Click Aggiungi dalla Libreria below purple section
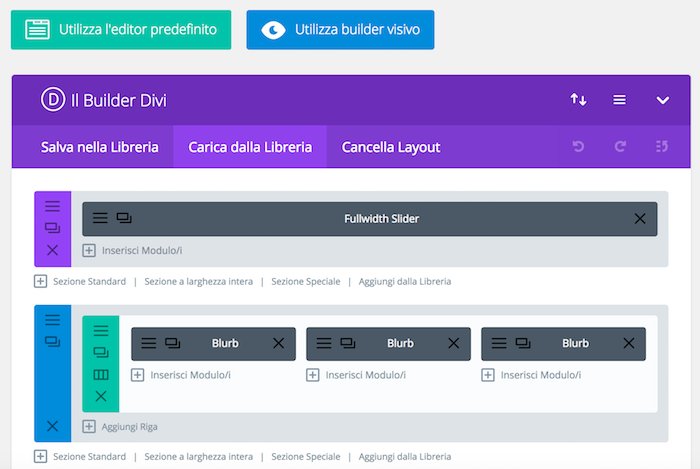700x469 pixels. pyautogui.click(x=404, y=282)
